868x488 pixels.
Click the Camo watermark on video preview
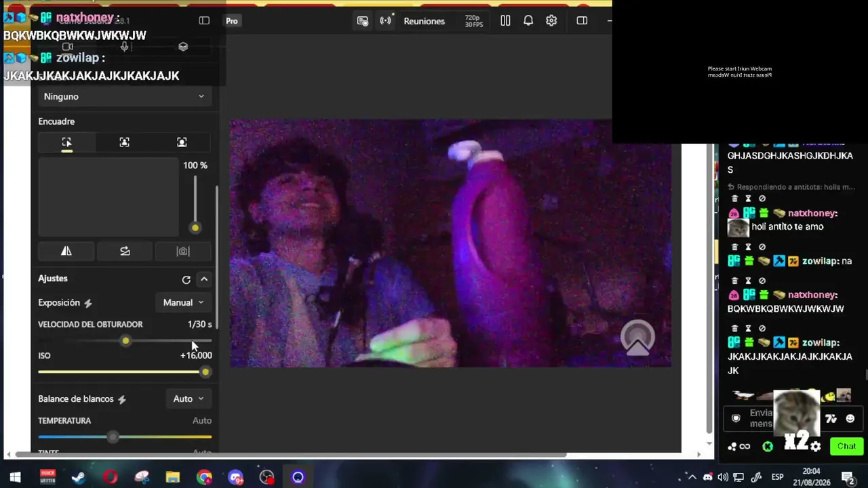[637, 338]
